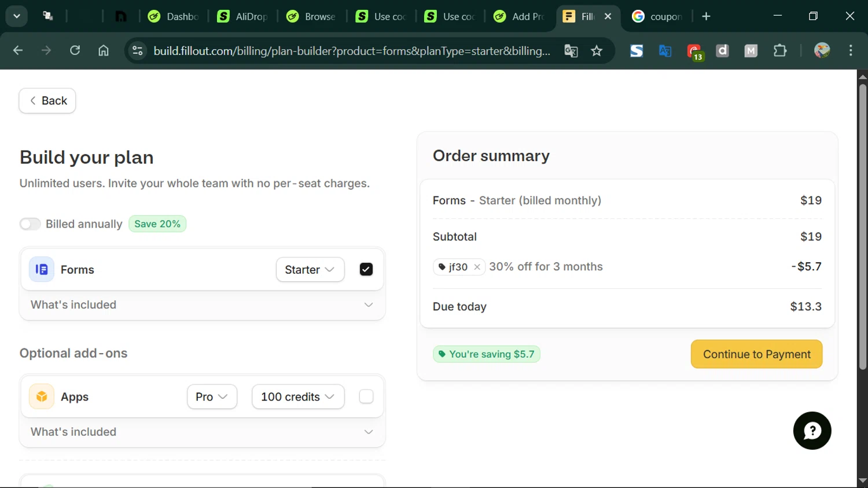Click the You're saving $5.7 badge

point(487,354)
